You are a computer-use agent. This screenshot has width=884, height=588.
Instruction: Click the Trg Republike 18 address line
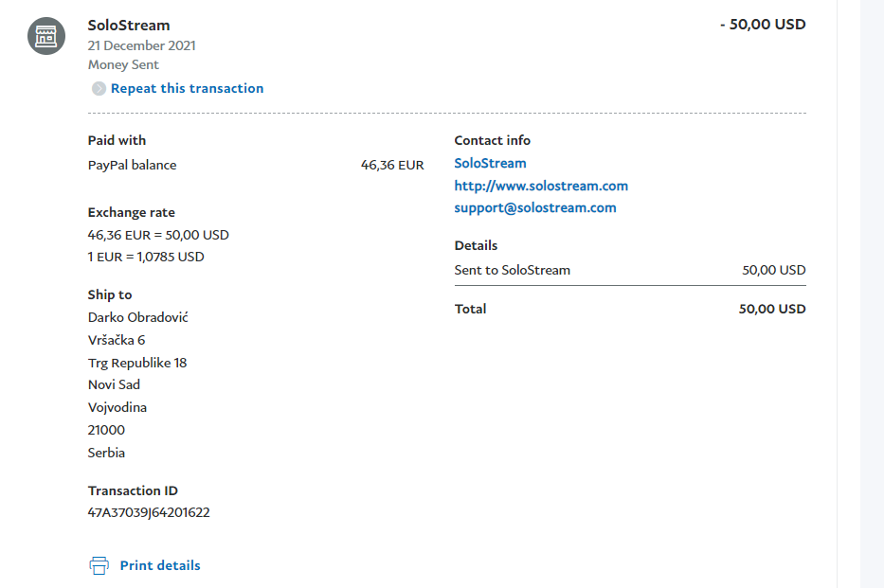coord(137,363)
